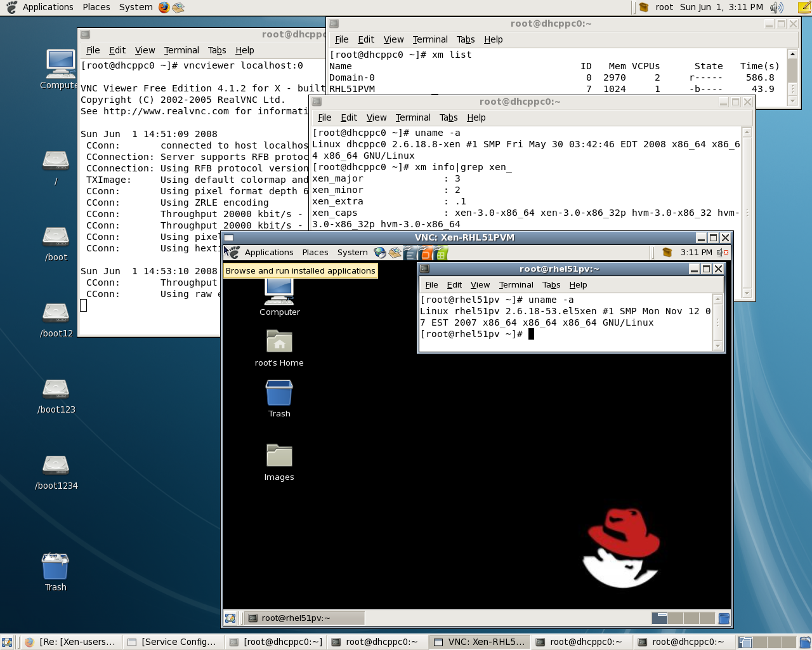The width and height of the screenshot is (812, 650).
Task: Open the sticky notes applet icon
Action: click(x=805, y=7)
